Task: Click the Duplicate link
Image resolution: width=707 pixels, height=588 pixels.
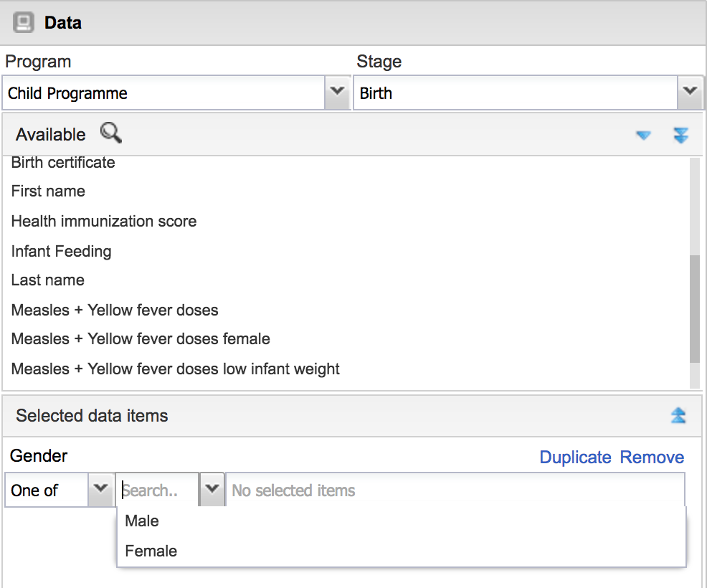Action: (x=575, y=457)
